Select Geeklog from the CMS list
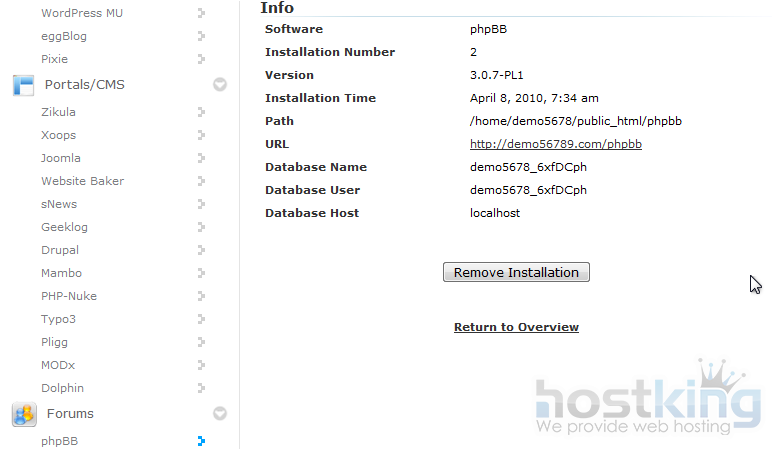 (x=65, y=227)
